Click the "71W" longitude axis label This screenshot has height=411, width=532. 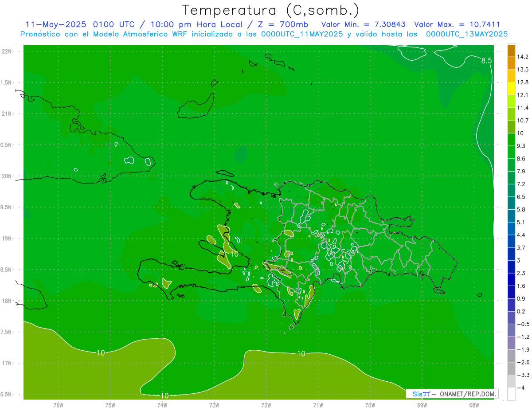318,405
